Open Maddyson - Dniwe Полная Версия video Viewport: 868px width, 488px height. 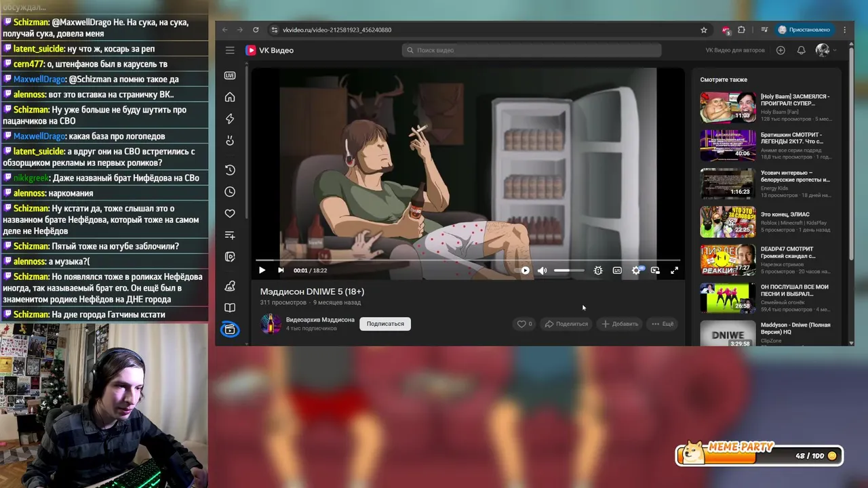coord(766,333)
